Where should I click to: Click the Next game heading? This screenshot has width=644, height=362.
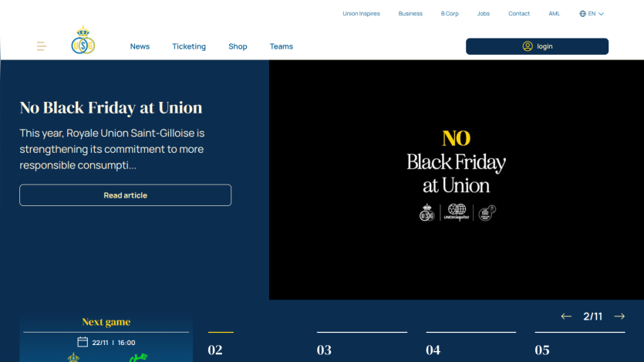click(106, 322)
